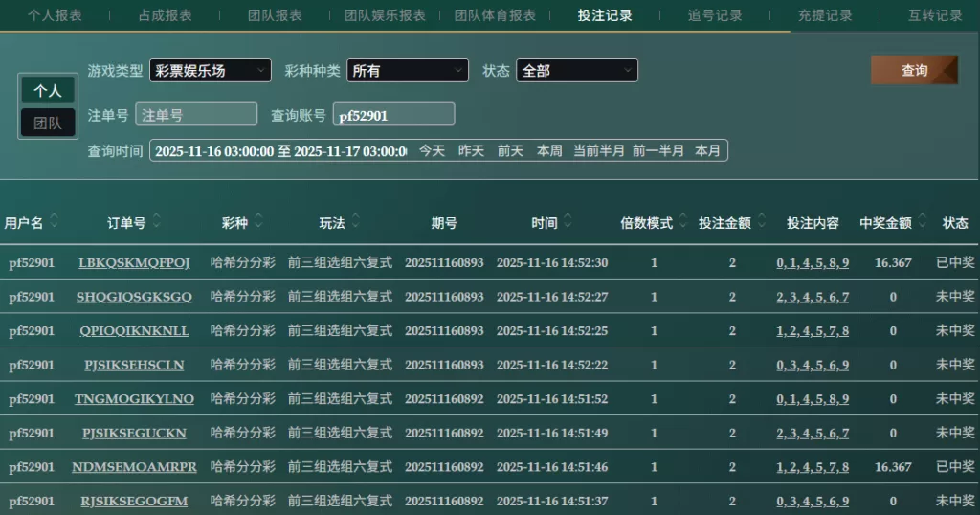Switch to 团队报表 tab
This screenshot has height=515, width=980.
275,15
